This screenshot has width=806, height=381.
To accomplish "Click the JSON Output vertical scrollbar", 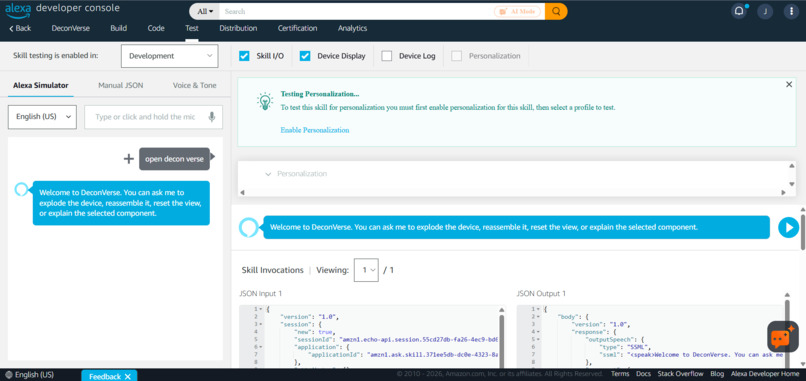I will (x=786, y=329).
